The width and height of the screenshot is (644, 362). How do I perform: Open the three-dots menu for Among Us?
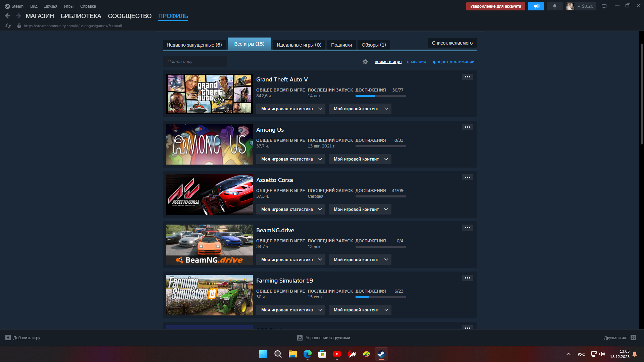tap(468, 127)
